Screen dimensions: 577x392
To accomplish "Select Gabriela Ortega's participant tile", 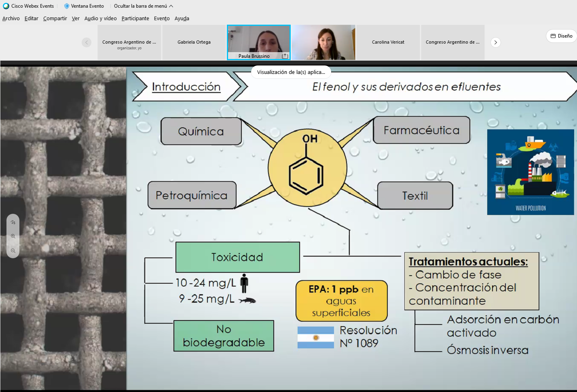I will [194, 42].
